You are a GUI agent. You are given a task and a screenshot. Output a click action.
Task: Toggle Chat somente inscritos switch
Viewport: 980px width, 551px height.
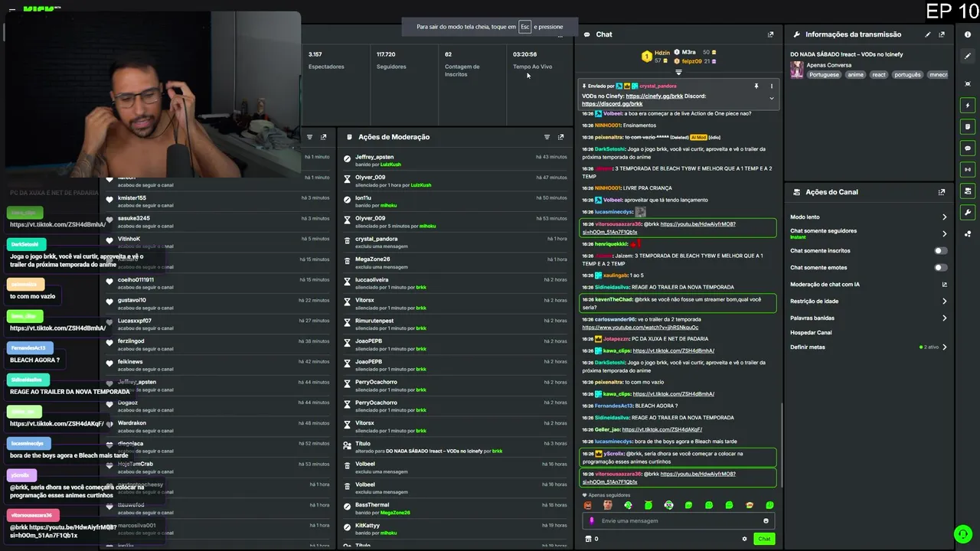940,251
